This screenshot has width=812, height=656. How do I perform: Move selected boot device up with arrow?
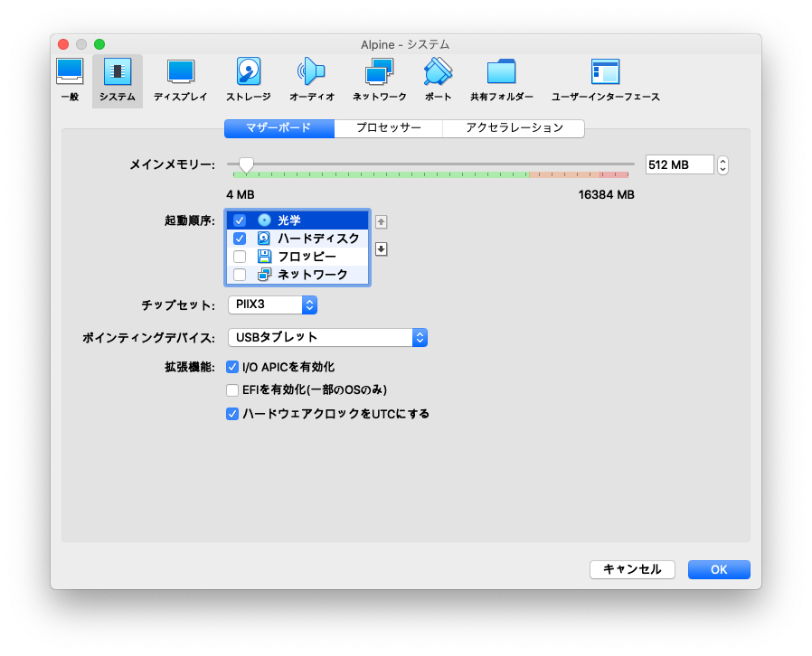tap(382, 222)
